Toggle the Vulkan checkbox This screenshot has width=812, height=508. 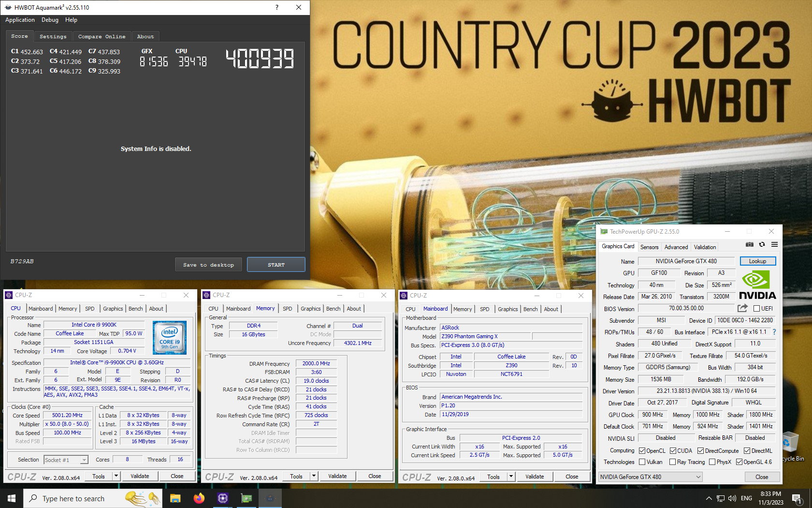pos(642,462)
